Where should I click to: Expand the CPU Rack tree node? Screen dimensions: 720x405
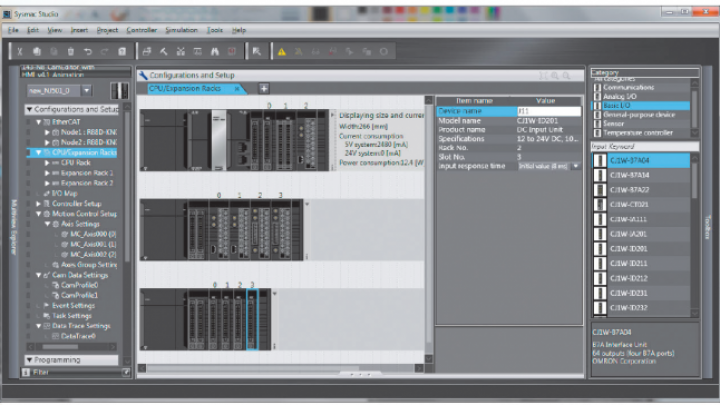(x=47, y=163)
